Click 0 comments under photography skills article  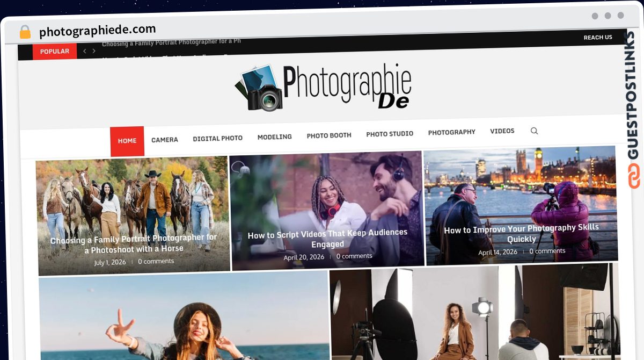coord(547,251)
